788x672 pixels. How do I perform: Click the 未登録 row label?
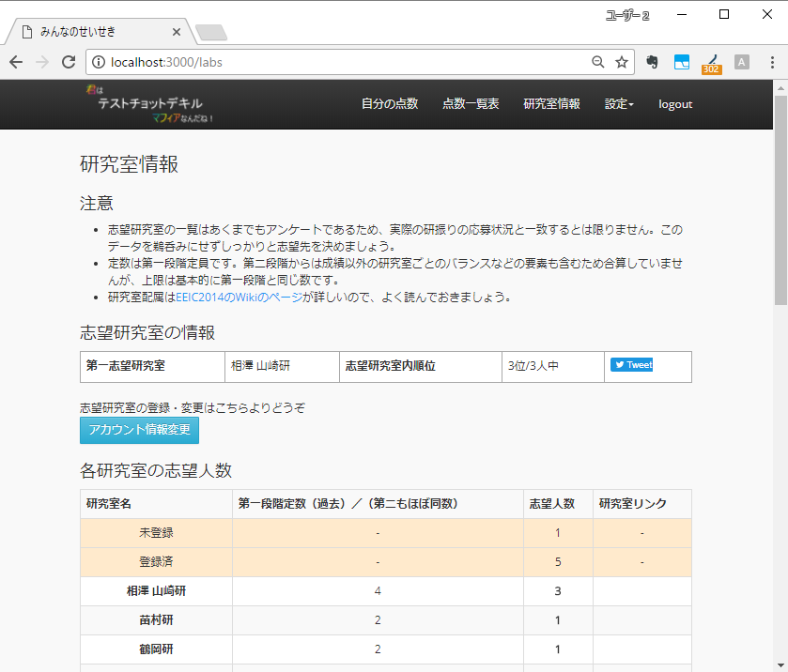pos(156,533)
